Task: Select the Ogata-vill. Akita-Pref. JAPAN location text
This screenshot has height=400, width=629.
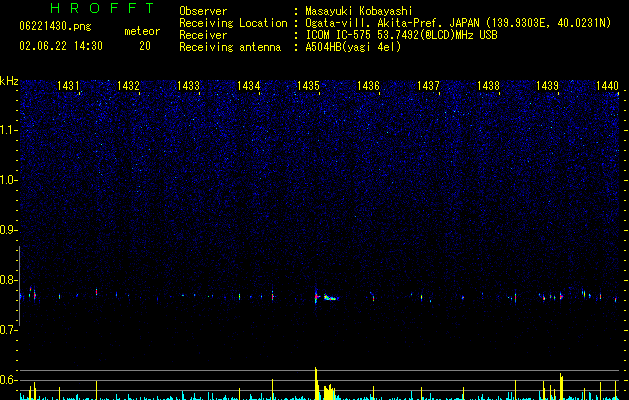Action: point(458,23)
